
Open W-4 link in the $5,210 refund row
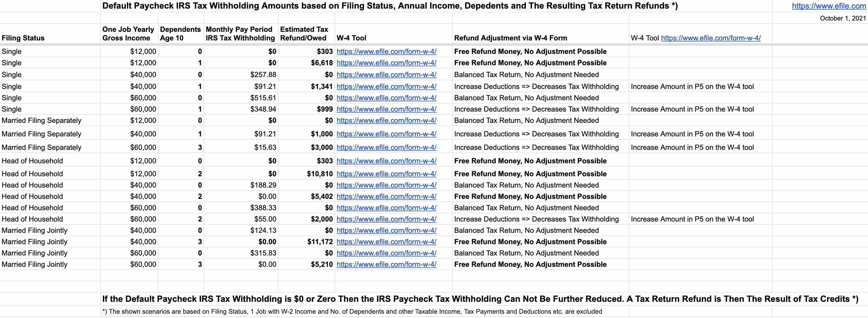click(387, 264)
